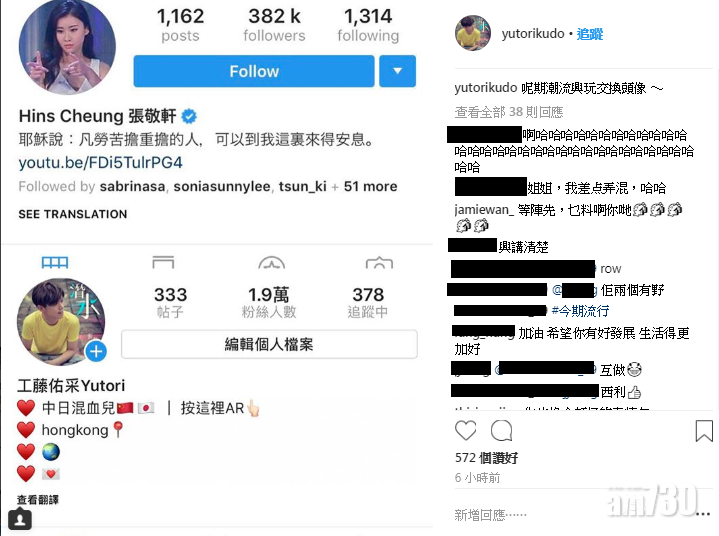Click the 編輯個人檔案 edit profile button
719x536 pixels.
coord(269,344)
